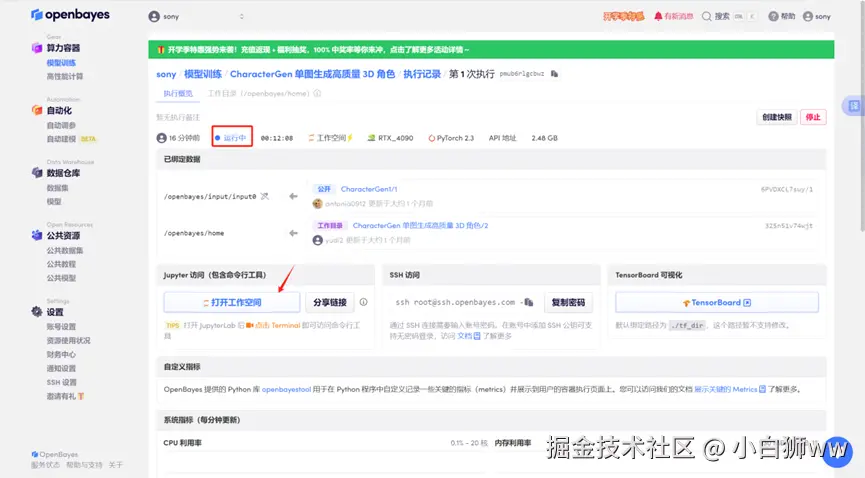Click API 地址 in status row
This screenshot has height=478, width=865.
click(x=503, y=138)
